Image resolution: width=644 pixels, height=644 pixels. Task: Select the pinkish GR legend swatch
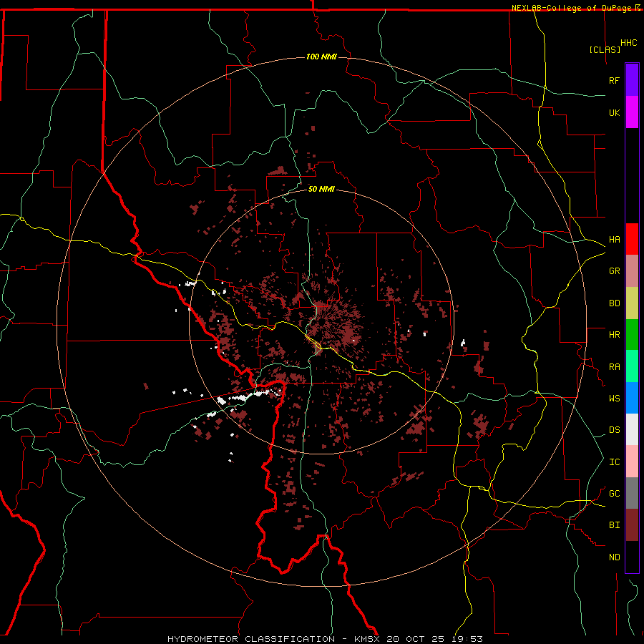click(x=632, y=271)
